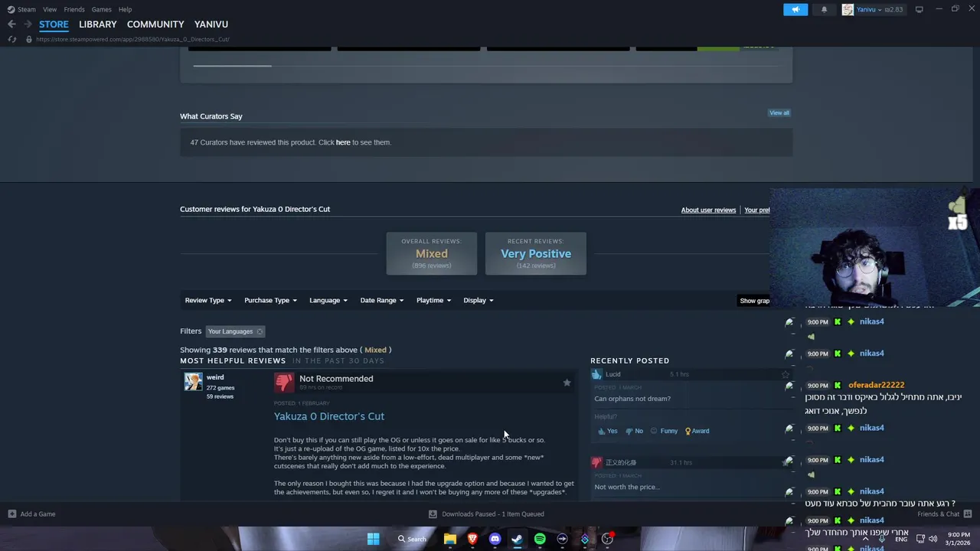Remove the Your Languages filter
Viewport: 980px width, 551px height.
pos(260,331)
